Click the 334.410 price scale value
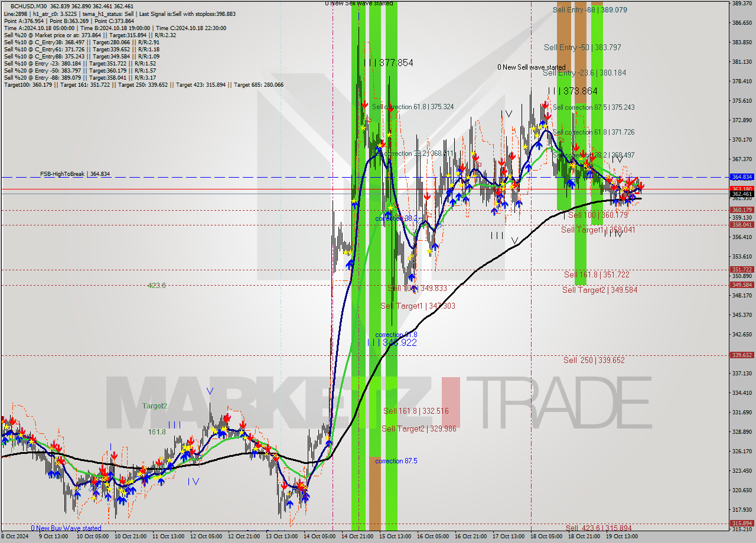Screen dimensions: 756x543 742,393
